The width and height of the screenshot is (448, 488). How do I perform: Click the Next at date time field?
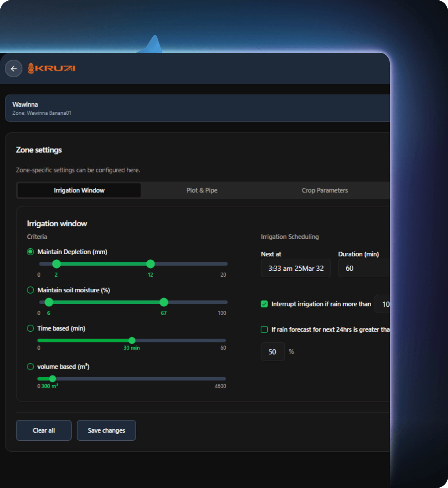tap(296, 268)
